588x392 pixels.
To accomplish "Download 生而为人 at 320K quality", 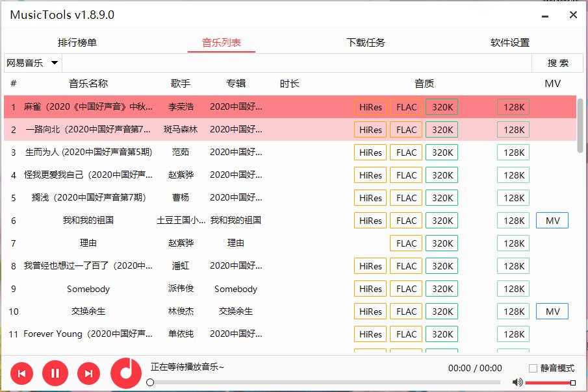I will point(441,152).
